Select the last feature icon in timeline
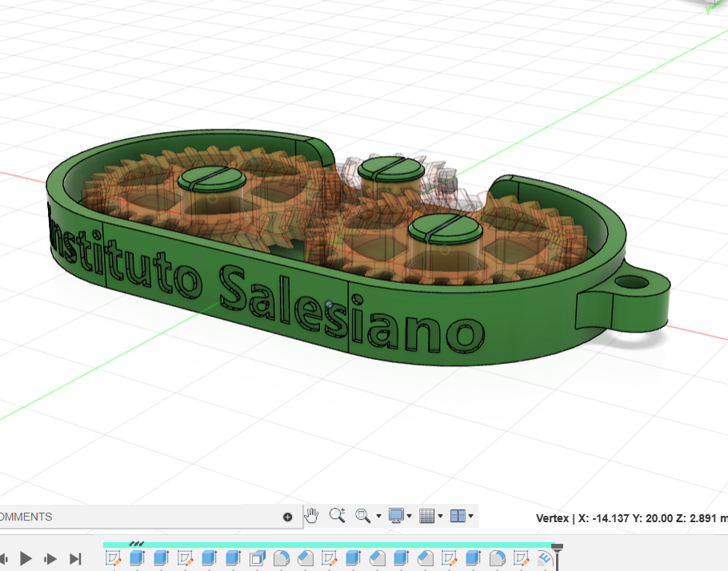Viewport: 728px width, 571px height. (x=545, y=557)
